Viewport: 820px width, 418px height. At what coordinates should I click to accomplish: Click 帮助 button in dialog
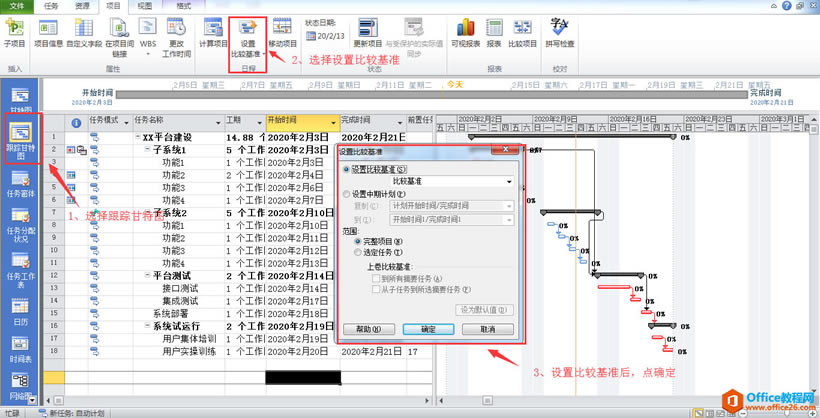point(369,330)
